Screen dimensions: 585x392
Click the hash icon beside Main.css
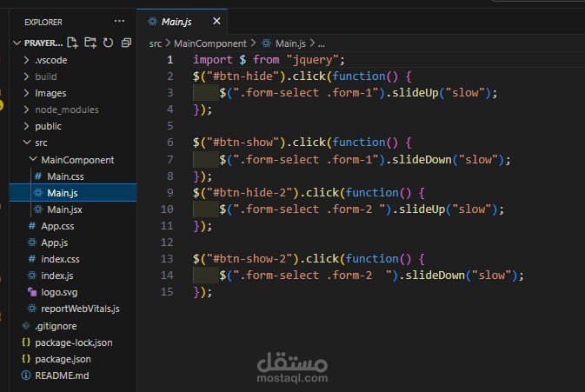pos(38,176)
